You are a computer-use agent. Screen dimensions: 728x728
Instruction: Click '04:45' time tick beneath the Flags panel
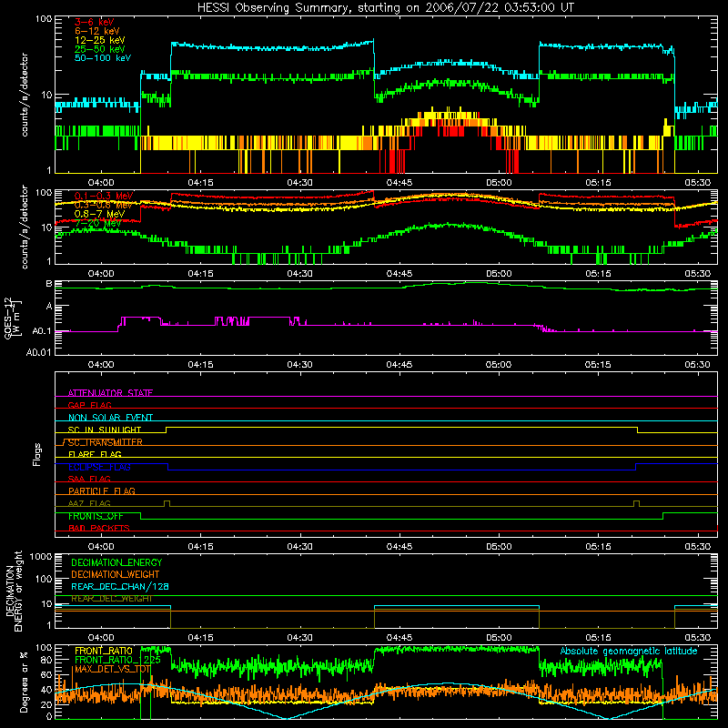[399, 547]
